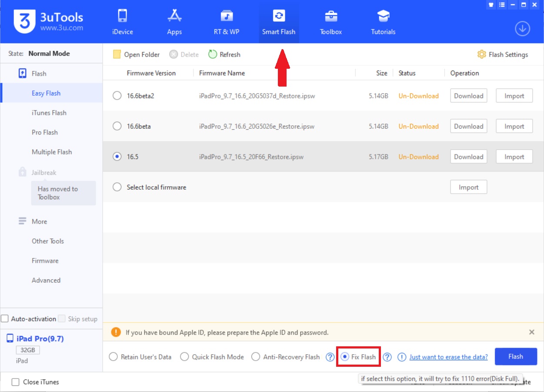Click the Jailbreak lock icon
The image size is (544, 392).
tap(23, 172)
